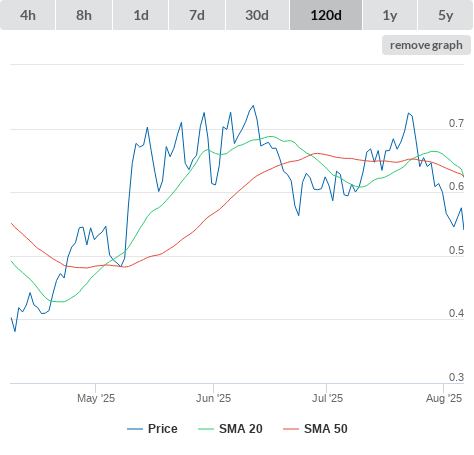Switch to the 30d range

(257, 15)
